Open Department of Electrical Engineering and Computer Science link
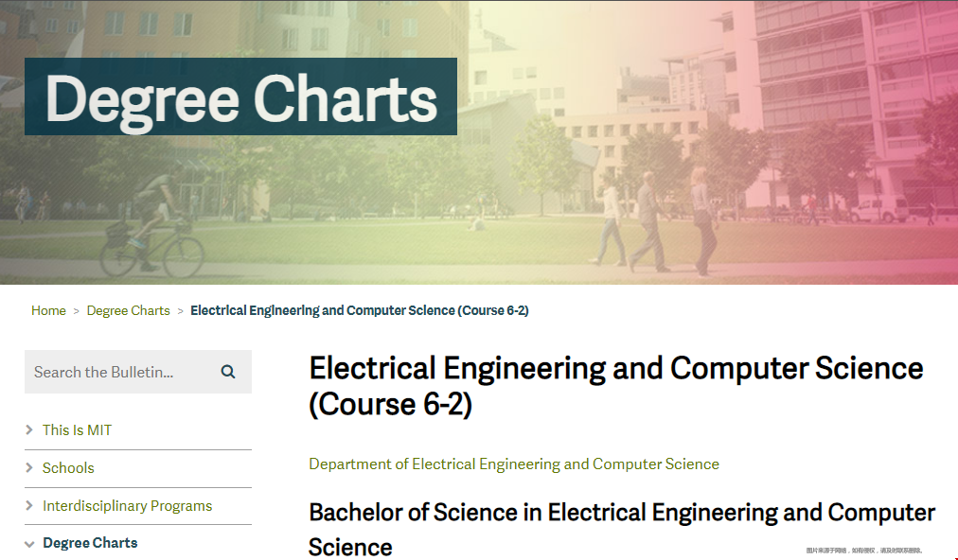 [x=514, y=464]
